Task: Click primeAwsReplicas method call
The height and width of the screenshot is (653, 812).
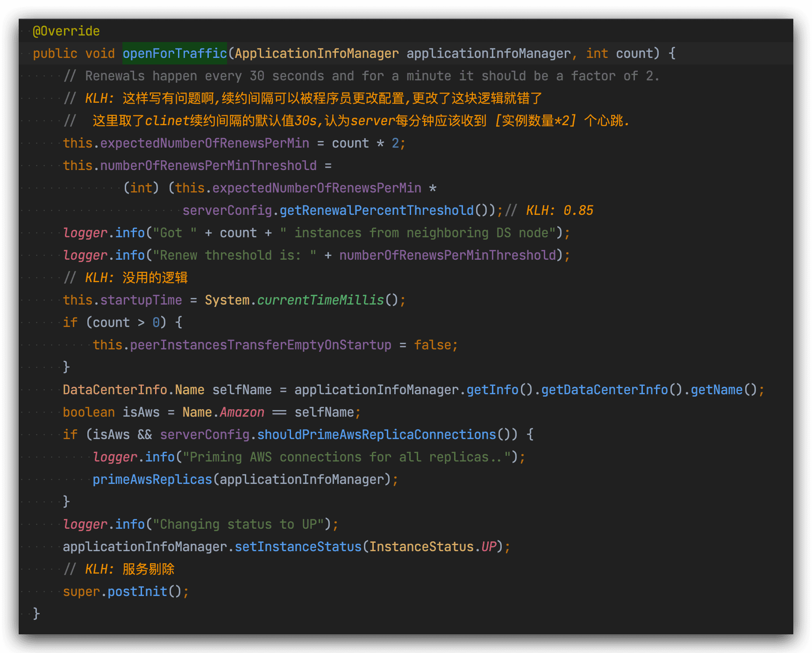Action: coord(152,479)
